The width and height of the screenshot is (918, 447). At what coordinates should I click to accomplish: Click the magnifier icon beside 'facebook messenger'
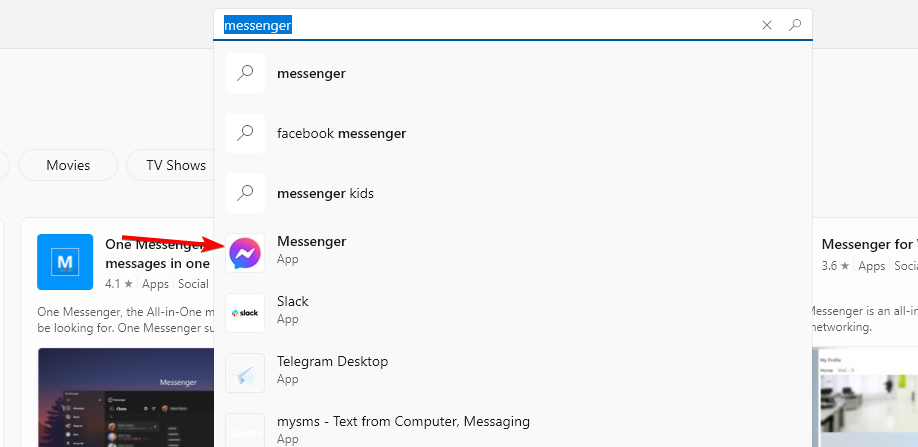pos(245,133)
